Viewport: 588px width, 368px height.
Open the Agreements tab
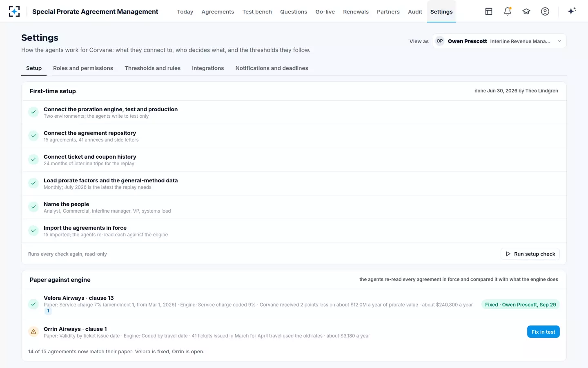click(218, 11)
